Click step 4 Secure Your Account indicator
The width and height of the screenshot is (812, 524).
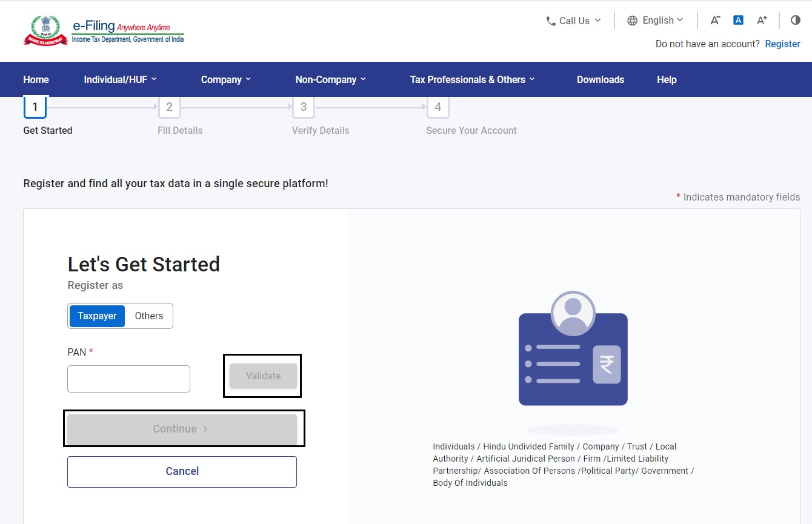438,107
